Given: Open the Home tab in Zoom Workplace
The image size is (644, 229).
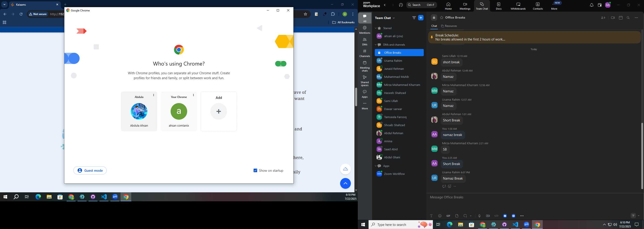Looking at the screenshot, I should tap(448, 6).
